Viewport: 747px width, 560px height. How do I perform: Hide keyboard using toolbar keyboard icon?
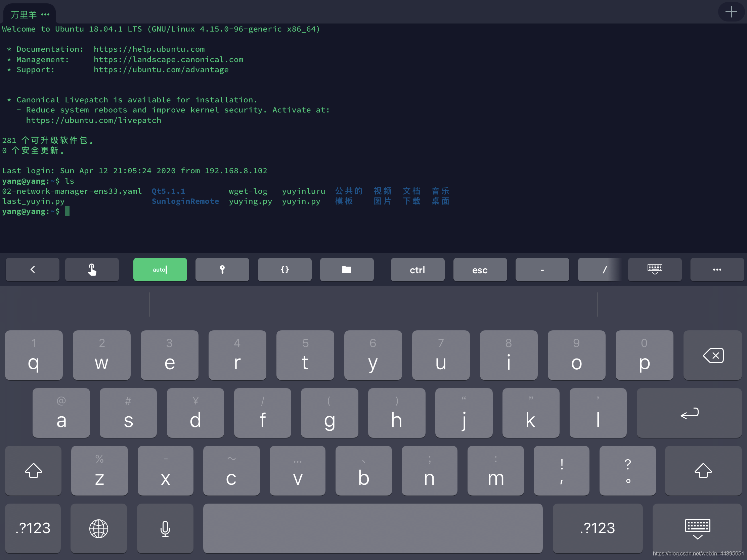pyautogui.click(x=655, y=270)
